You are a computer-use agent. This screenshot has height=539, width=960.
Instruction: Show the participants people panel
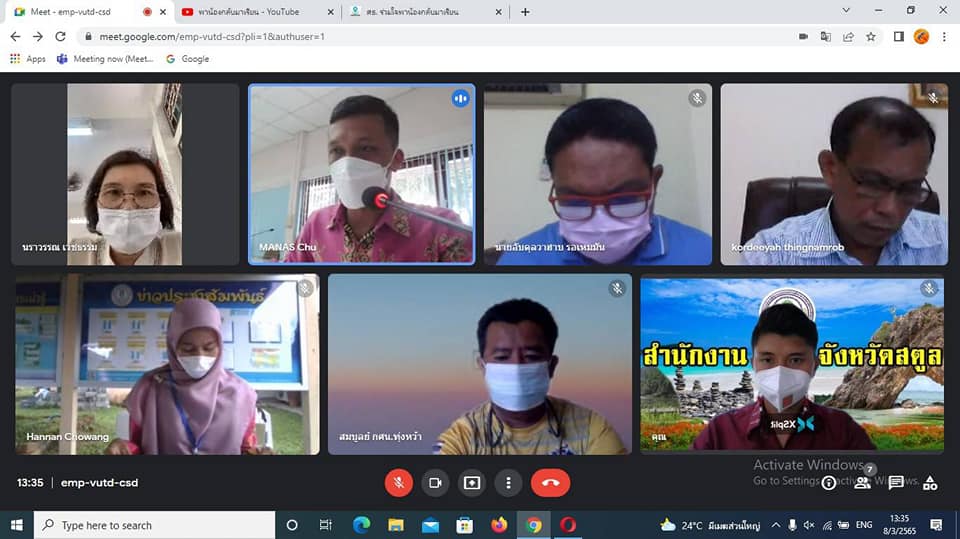[862, 482]
